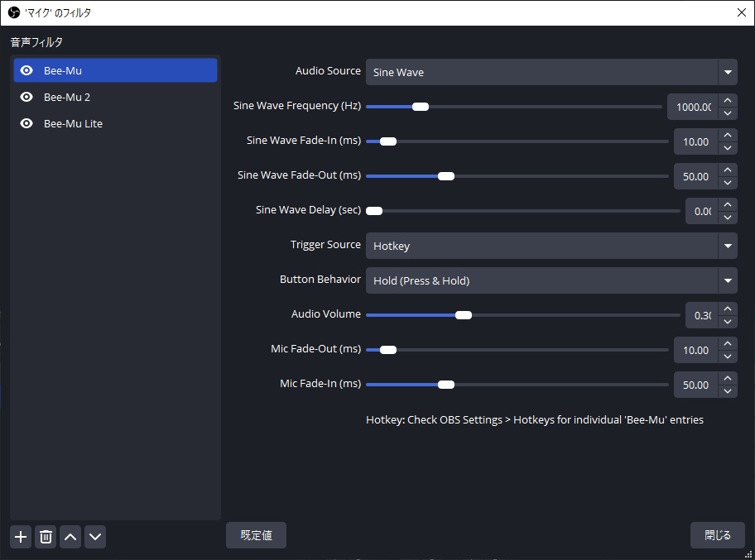Screen dimensions: 755x560
Task: Open the Audio Source dropdown
Action: point(551,72)
